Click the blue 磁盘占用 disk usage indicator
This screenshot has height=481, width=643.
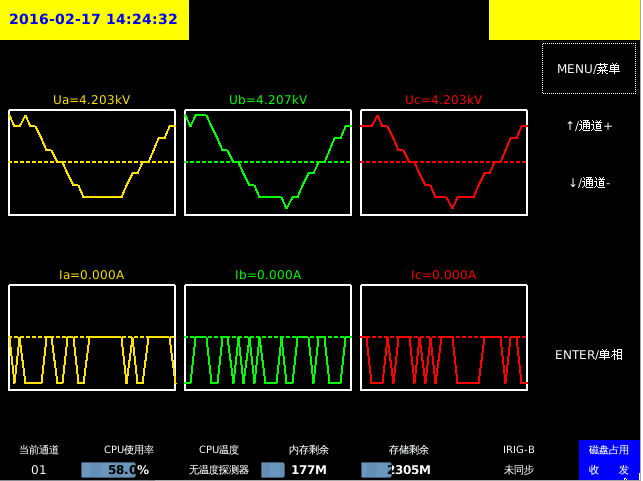[609, 460]
